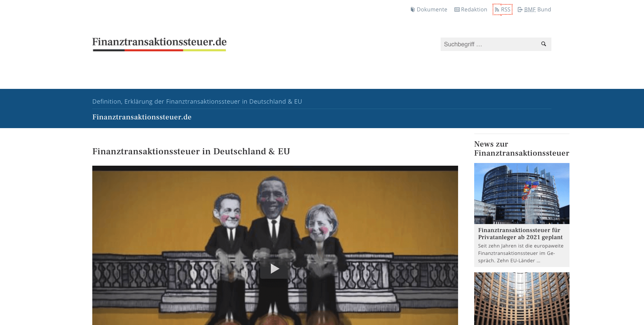This screenshot has width=644, height=325.
Task: Play the puppet video
Action: click(275, 269)
